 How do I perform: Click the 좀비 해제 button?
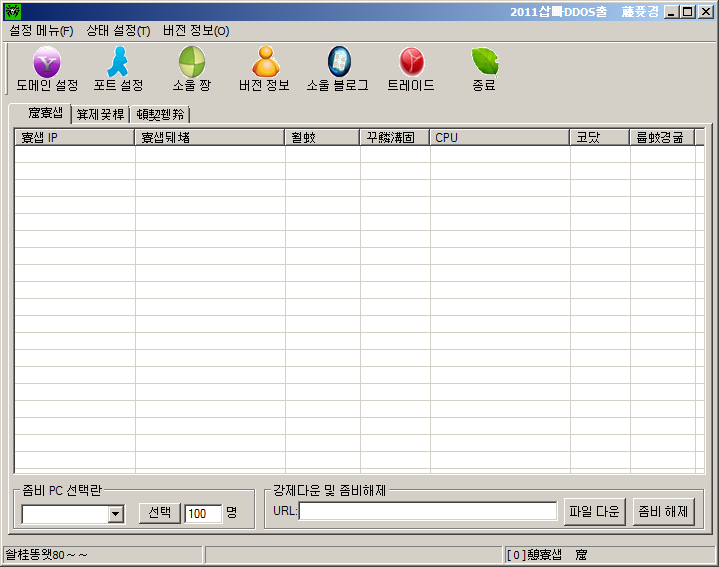[x=663, y=512]
